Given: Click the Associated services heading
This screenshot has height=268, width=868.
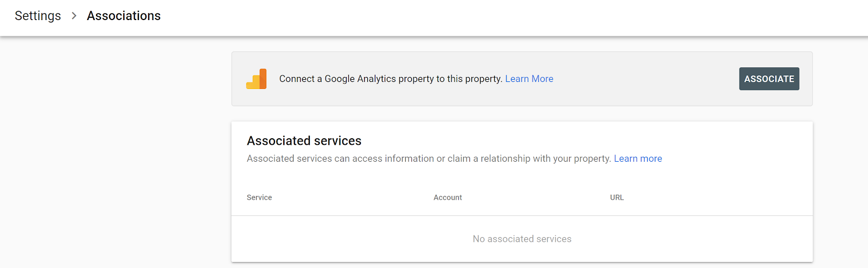Looking at the screenshot, I should [x=304, y=141].
